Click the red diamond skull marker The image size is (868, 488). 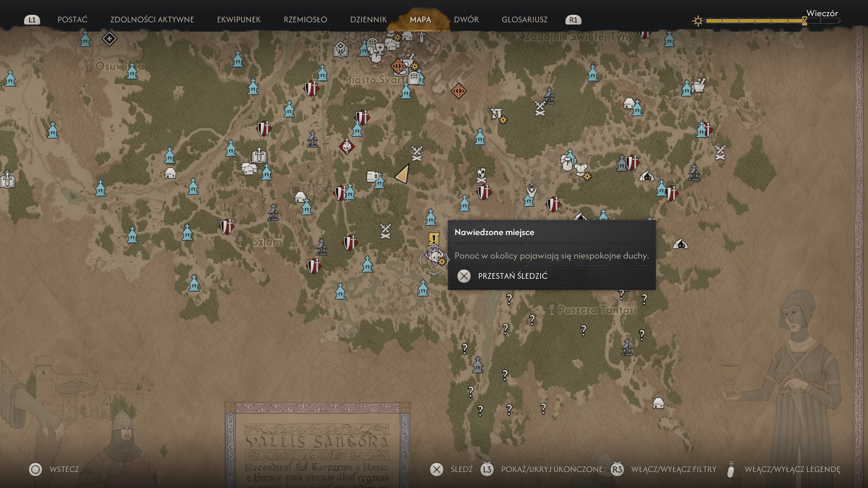[x=346, y=146]
